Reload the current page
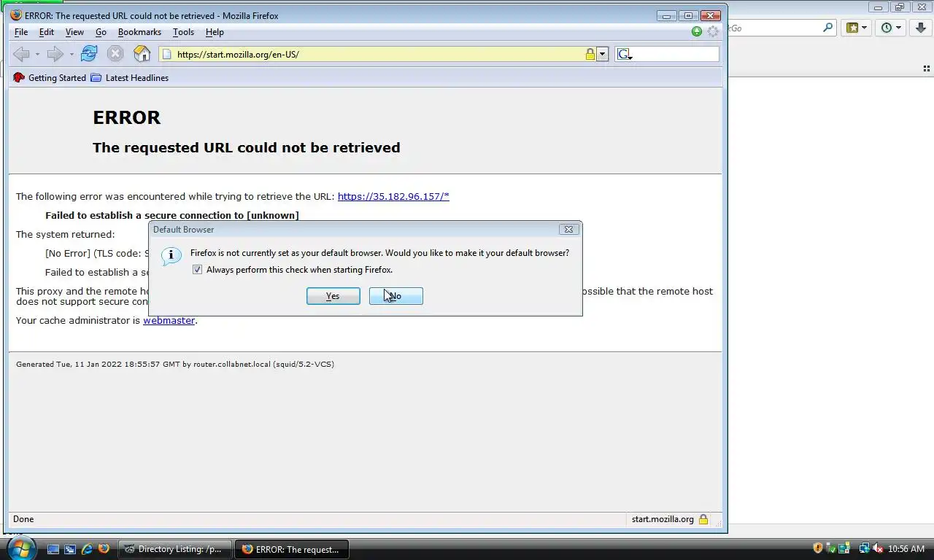The width and height of the screenshot is (934, 560). point(89,53)
